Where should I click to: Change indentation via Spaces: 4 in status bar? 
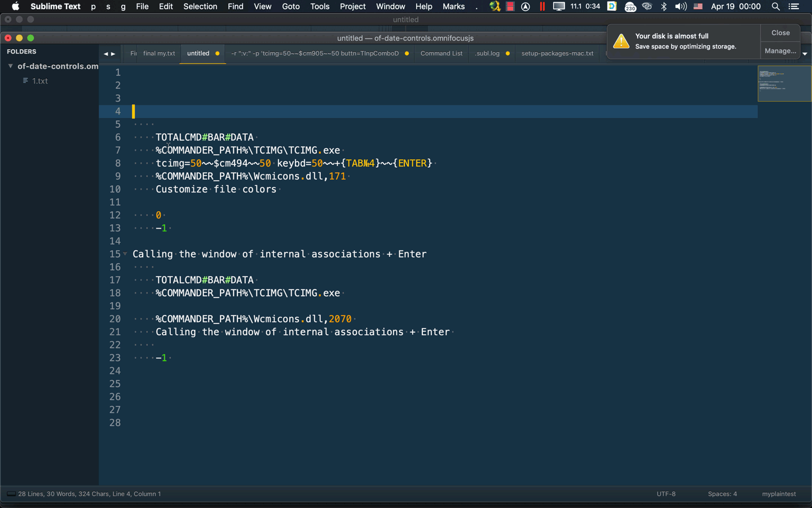pos(722,494)
